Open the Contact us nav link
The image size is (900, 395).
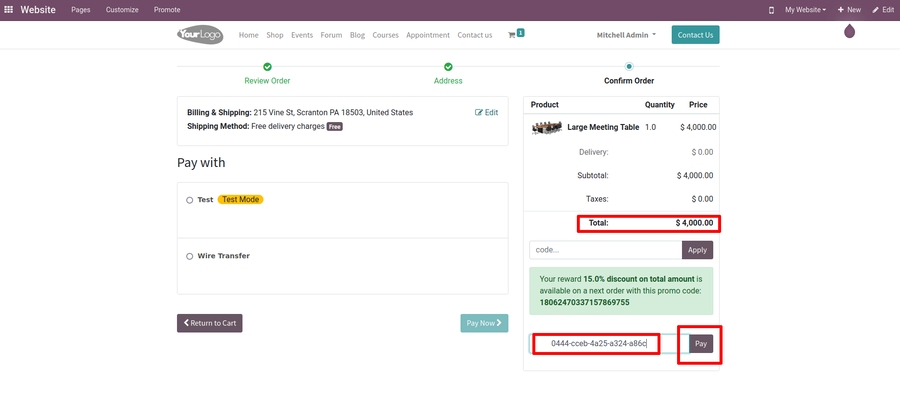point(475,35)
